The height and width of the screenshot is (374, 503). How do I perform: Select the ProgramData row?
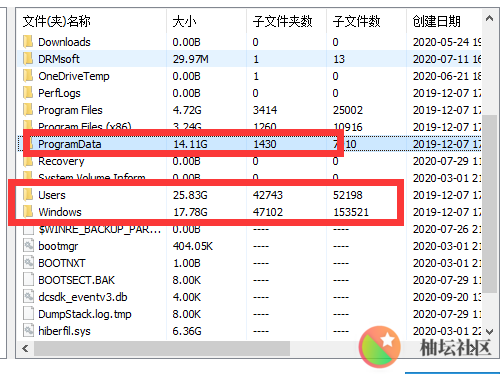coord(249,144)
